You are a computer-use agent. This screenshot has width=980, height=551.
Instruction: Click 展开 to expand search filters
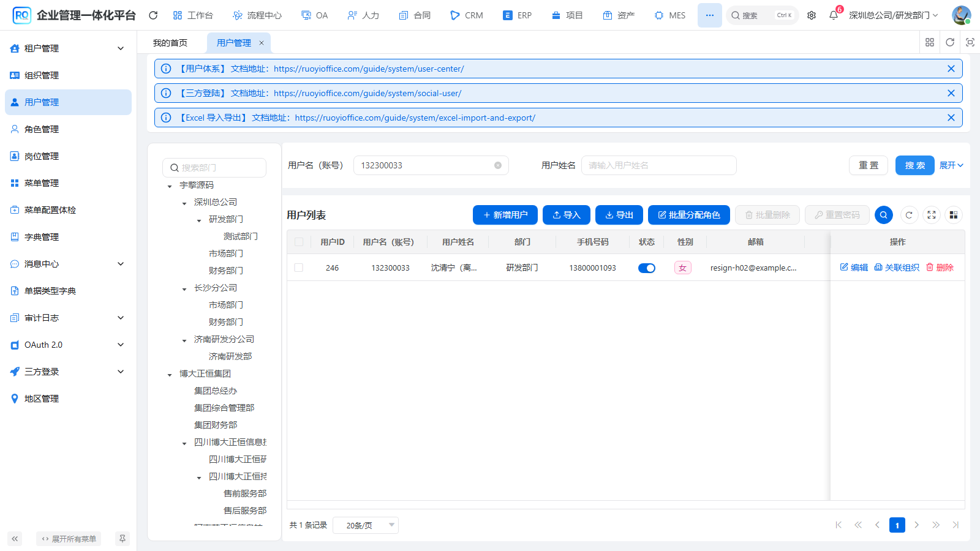(x=951, y=165)
